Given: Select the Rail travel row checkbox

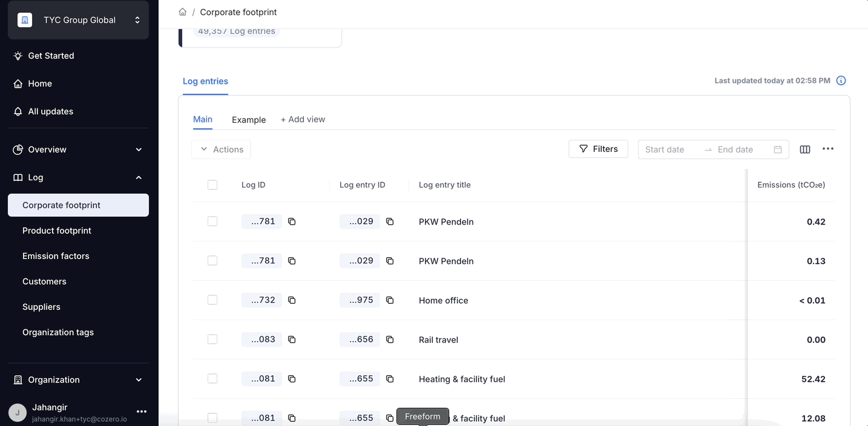Looking at the screenshot, I should (x=212, y=339).
